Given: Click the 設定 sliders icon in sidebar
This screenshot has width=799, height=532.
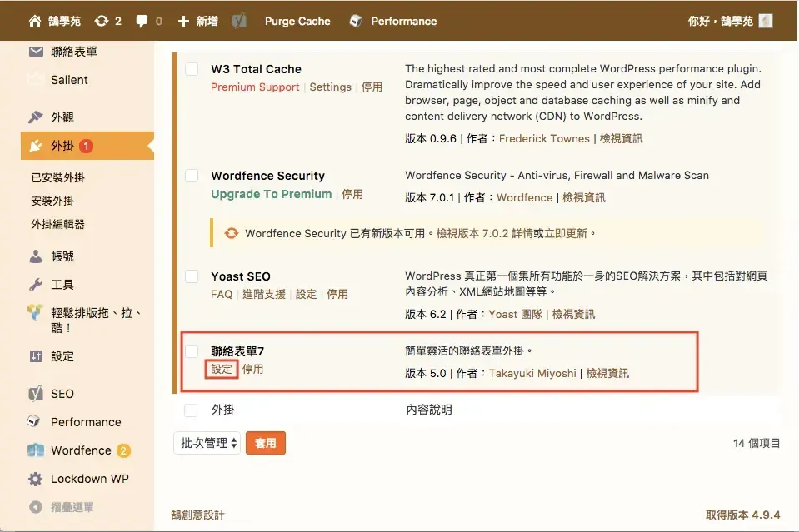Looking at the screenshot, I should [36, 356].
